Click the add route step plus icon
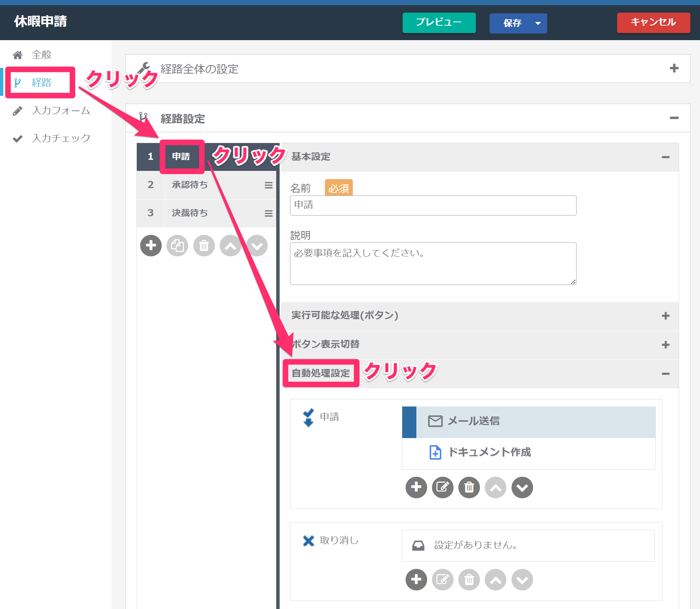This screenshot has height=609, width=700. [x=151, y=246]
